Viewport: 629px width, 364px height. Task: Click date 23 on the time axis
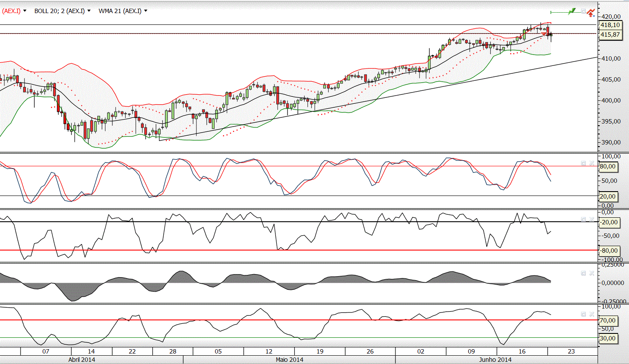click(x=572, y=351)
